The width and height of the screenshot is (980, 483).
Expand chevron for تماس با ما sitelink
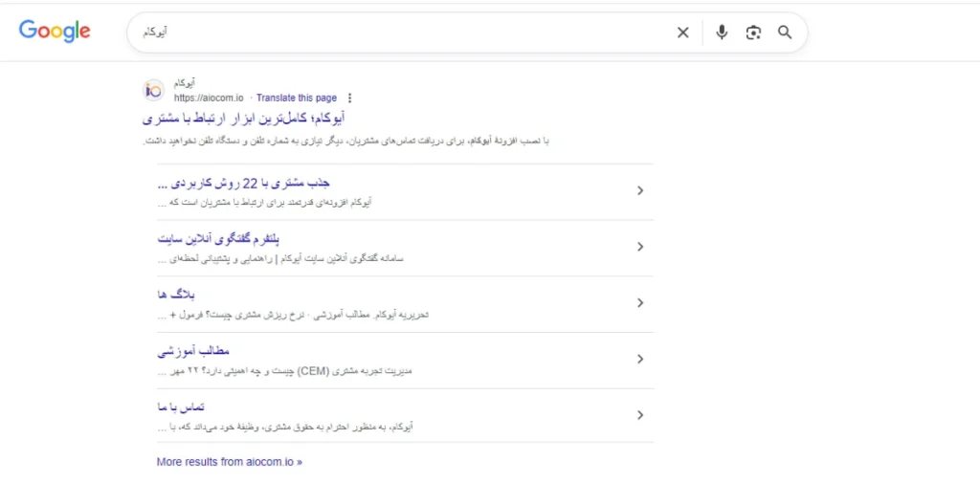[640, 415]
